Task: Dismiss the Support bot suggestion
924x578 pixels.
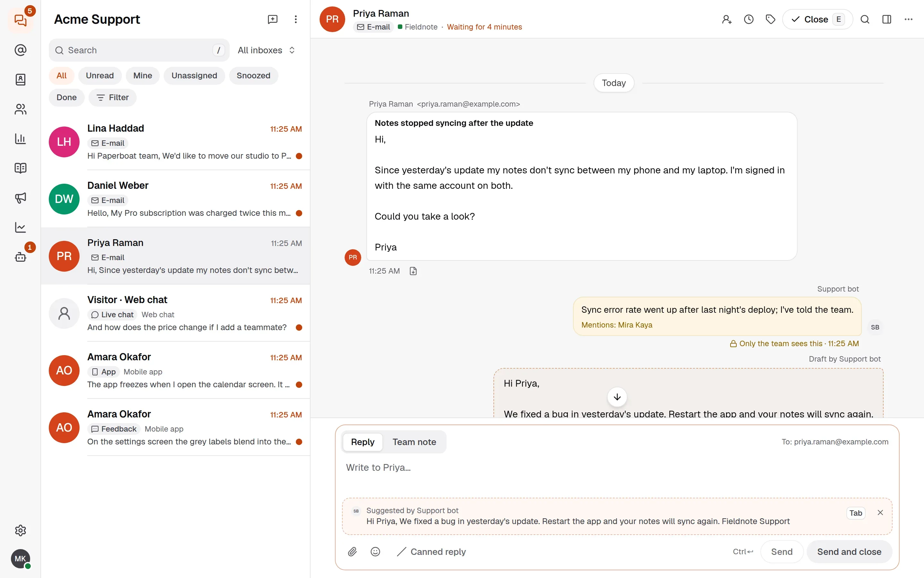Action: 880,512
